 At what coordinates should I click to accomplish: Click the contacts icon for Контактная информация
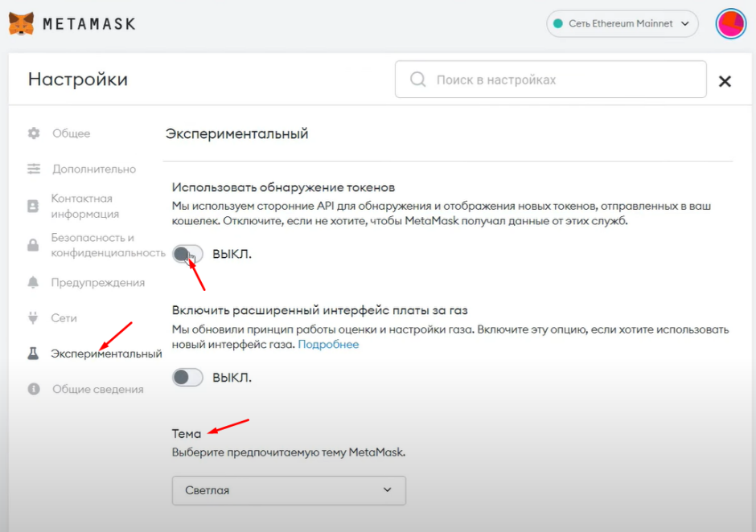(x=33, y=207)
